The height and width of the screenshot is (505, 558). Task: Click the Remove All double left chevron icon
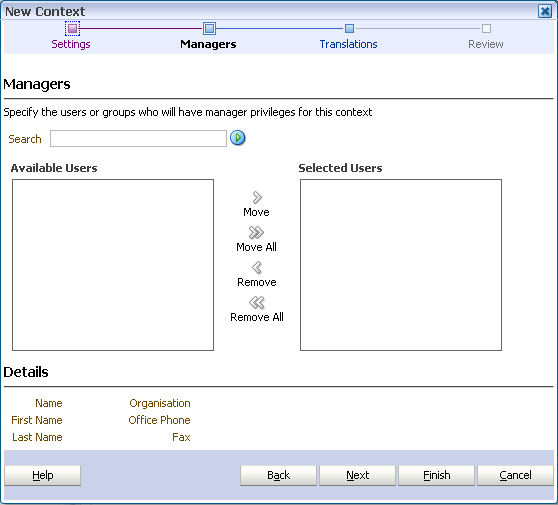[257, 303]
